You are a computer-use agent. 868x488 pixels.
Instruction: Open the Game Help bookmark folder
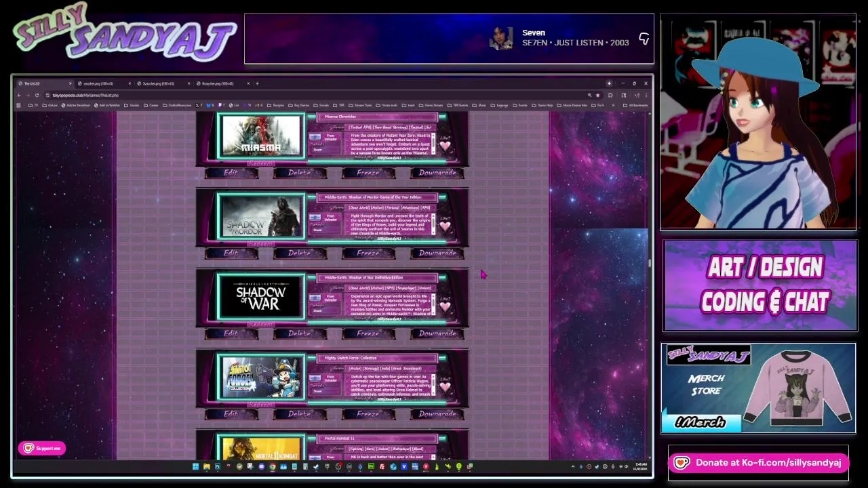(543, 105)
